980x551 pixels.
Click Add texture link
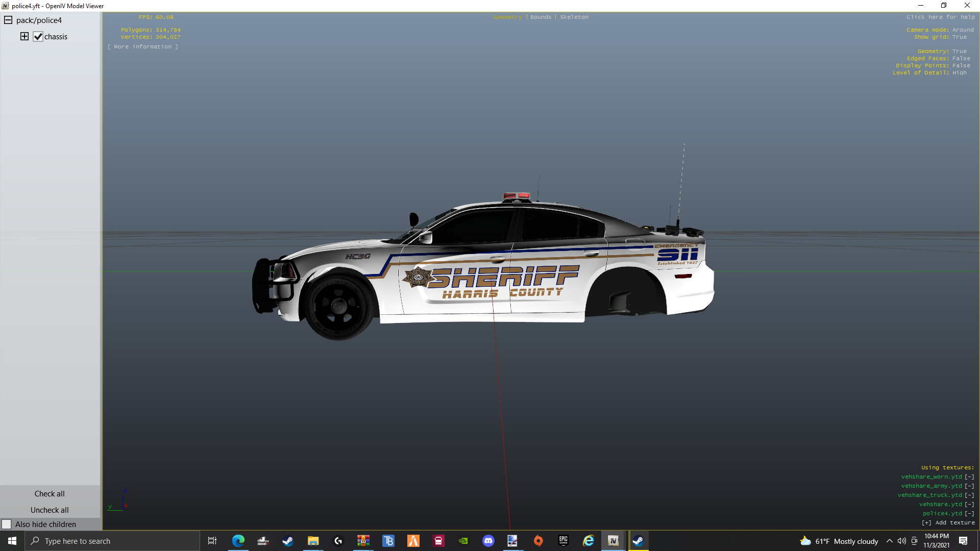click(948, 522)
